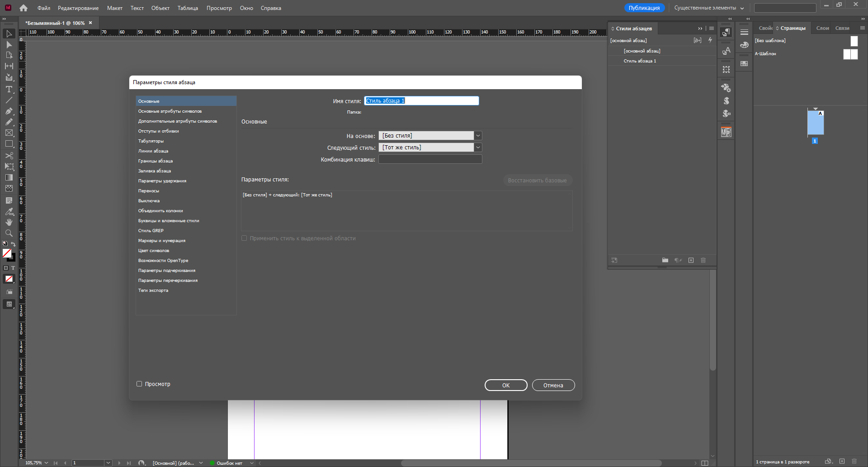The height and width of the screenshot is (467, 868).
Task: Open the Файл menu
Action: 44,8
